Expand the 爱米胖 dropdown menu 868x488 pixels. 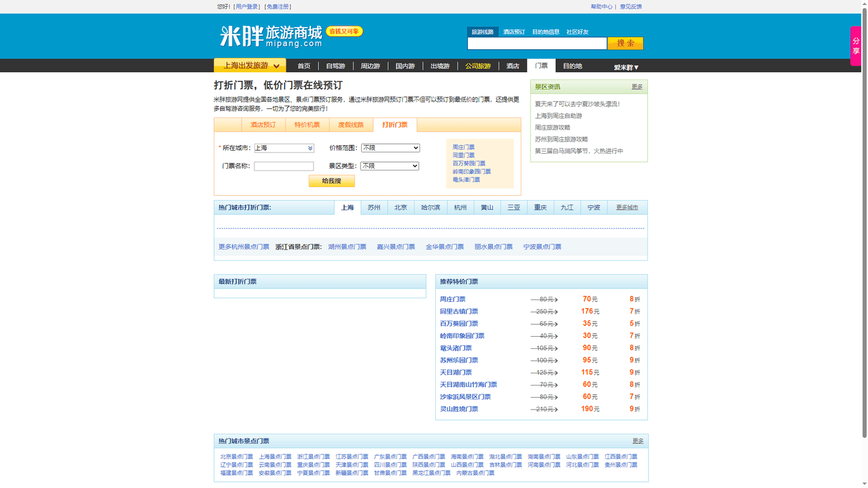(x=626, y=67)
